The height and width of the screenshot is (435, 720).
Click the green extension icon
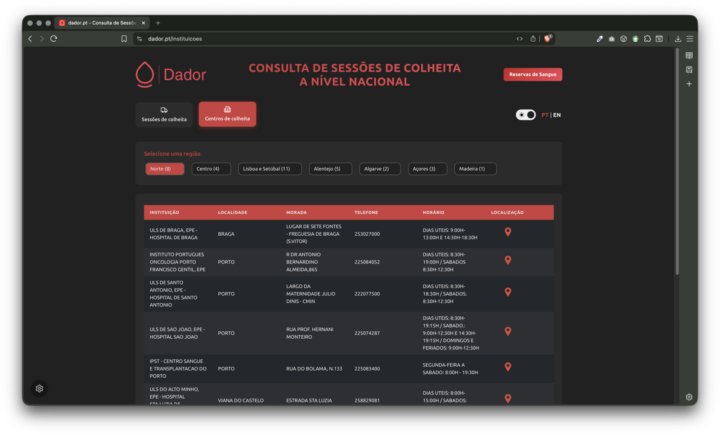[x=636, y=39]
